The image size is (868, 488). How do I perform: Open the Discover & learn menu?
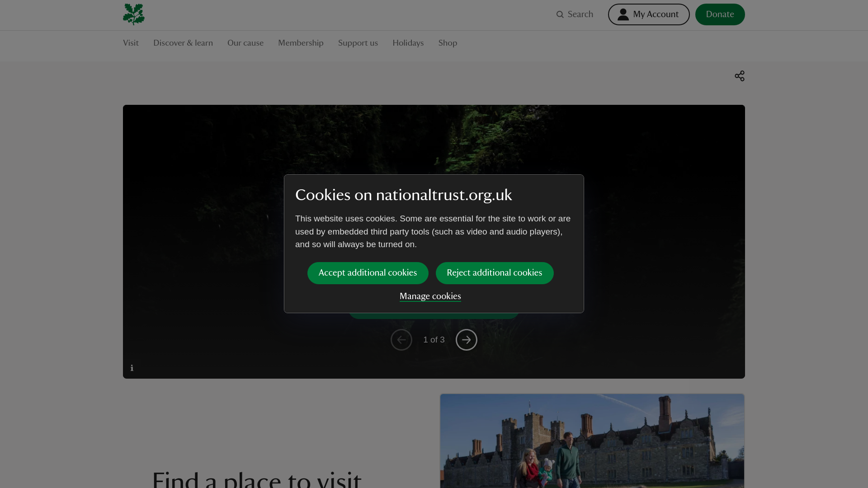[183, 43]
